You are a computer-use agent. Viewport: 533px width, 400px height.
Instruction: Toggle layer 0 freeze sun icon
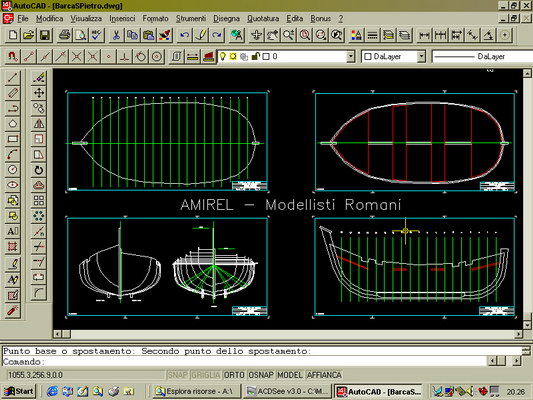pos(233,56)
